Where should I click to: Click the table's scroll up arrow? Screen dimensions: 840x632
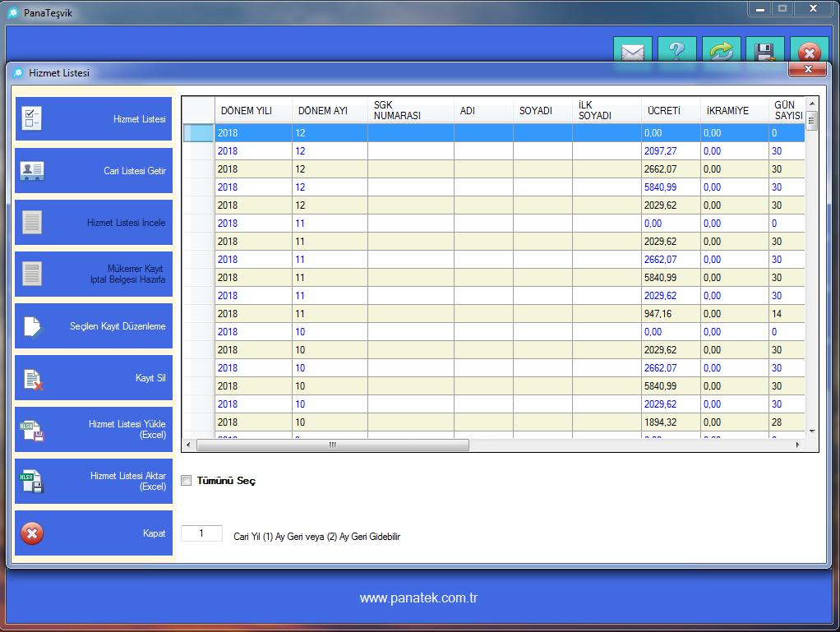[812, 104]
